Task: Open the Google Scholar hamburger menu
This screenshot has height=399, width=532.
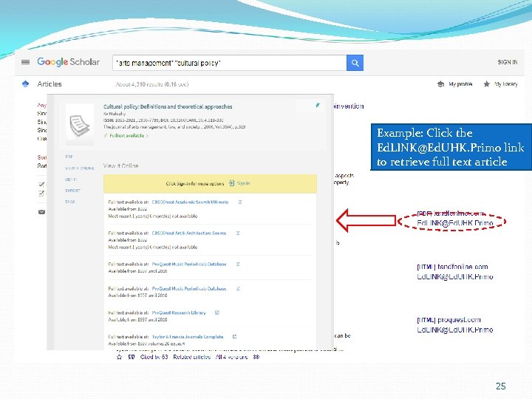Action: (x=25, y=62)
